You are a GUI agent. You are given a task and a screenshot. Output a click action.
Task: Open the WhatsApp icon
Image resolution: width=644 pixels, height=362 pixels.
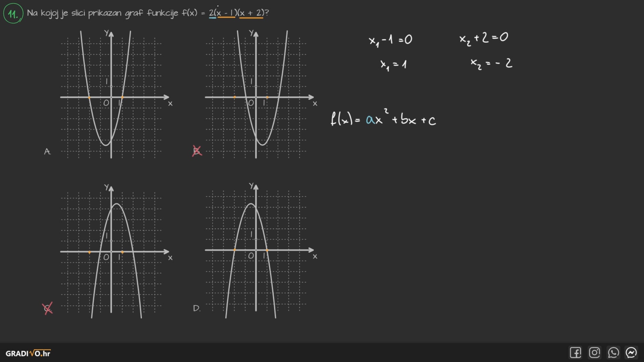[x=613, y=353]
